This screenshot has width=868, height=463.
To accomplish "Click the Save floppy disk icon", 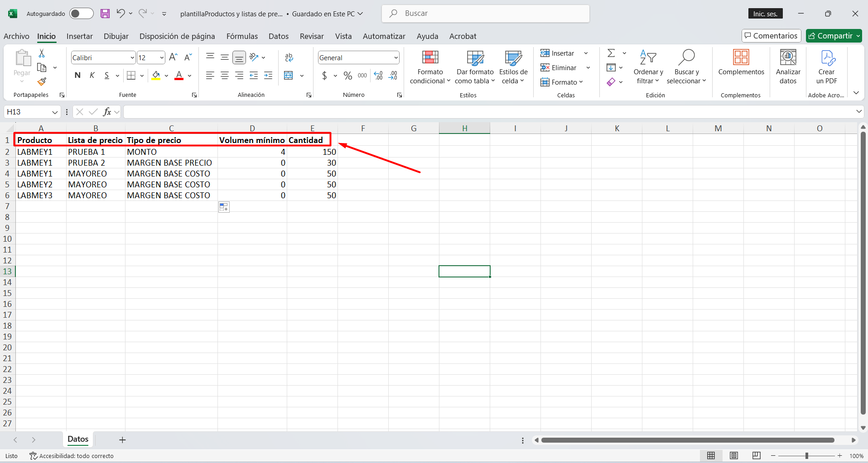I will [x=105, y=14].
